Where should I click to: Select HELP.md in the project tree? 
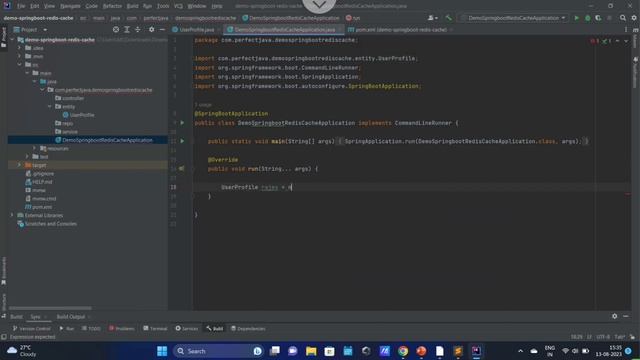[x=42, y=182]
